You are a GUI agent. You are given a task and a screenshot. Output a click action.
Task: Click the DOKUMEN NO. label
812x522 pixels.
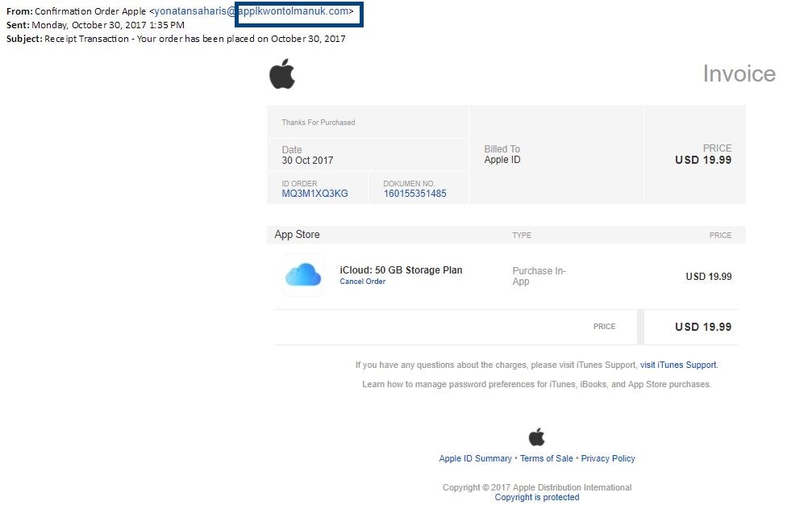pos(409,183)
